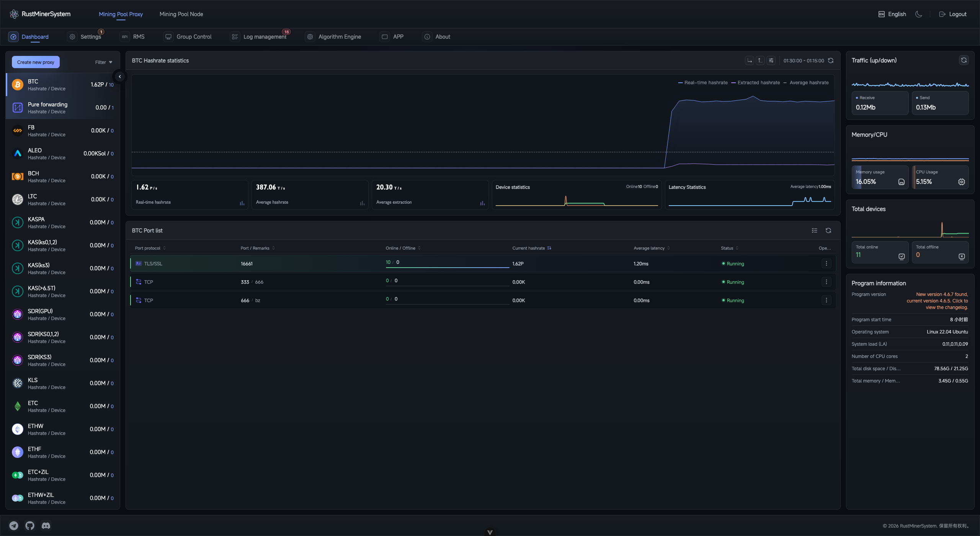The height and width of the screenshot is (536, 980).
Task: Open Log management page
Action: [x=259, y=37]
